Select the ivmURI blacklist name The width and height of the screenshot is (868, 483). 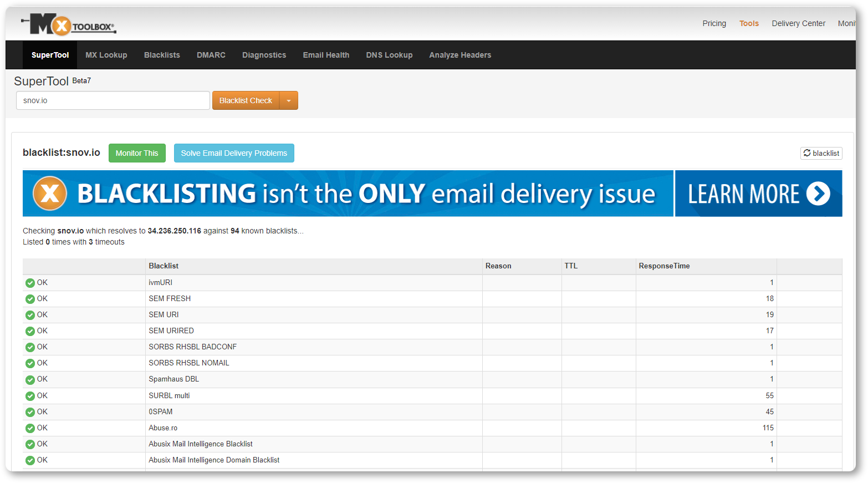[x=160, y=283]
